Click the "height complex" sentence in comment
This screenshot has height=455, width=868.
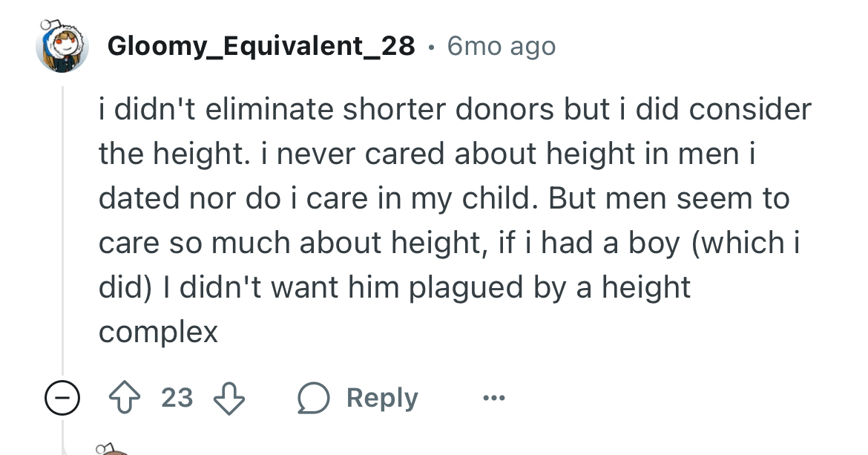point(395,310)
